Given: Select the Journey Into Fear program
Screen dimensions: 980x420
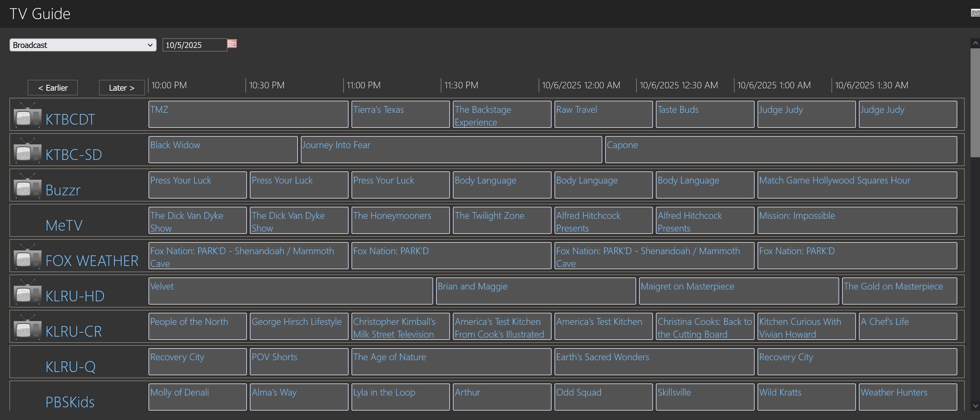Looking at the screenshot, I should click(451, 150).
